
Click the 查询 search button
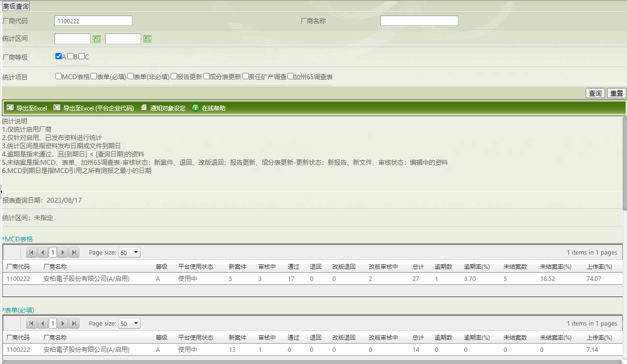[x=595, y=93]
